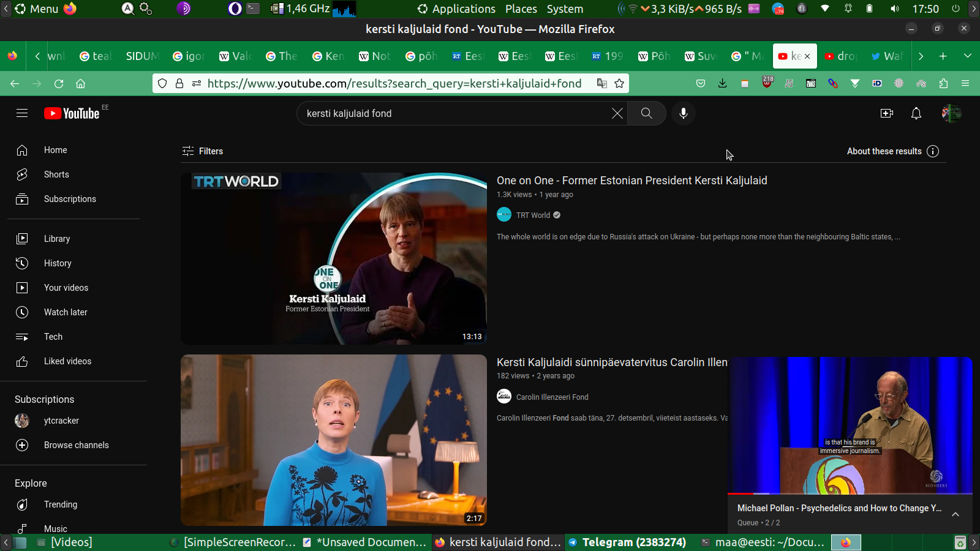Open About these results info icon
This screenshot has height=551, width=980.
pyautogui.click(x=933, y=151)
